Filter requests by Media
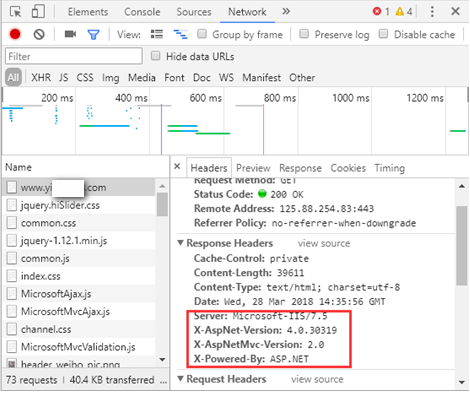The height and width of the screenshot is (393, 470). tap(142, 78)
